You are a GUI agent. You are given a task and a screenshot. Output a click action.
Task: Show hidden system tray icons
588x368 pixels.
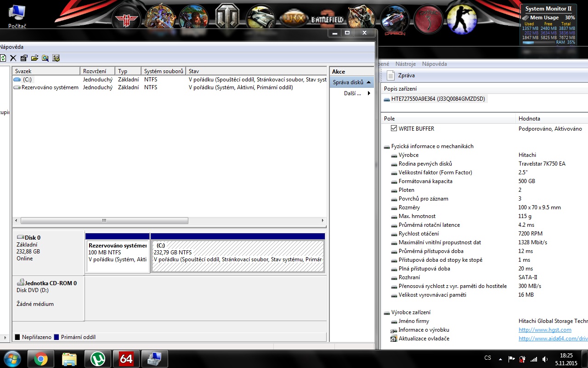point(500,359)
